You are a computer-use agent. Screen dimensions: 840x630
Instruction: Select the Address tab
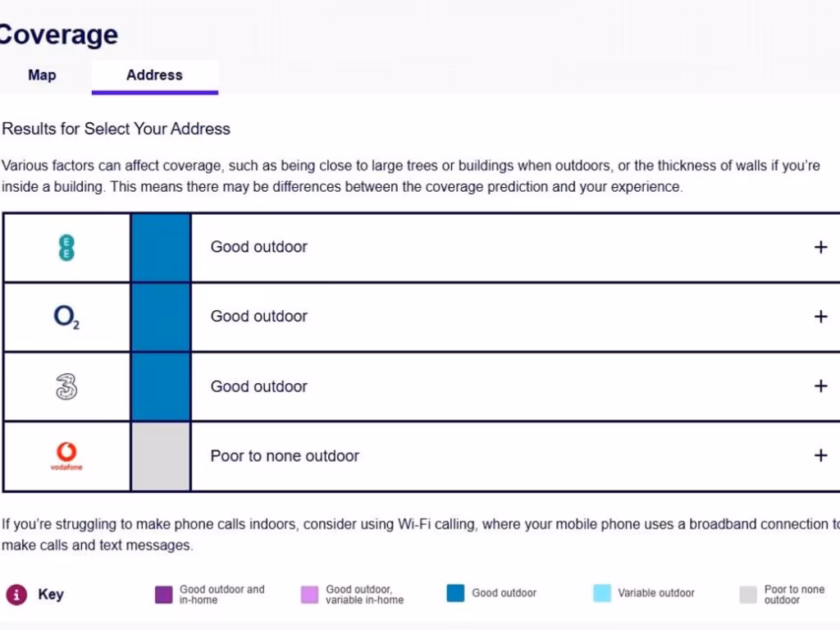(x=154, y=75)
